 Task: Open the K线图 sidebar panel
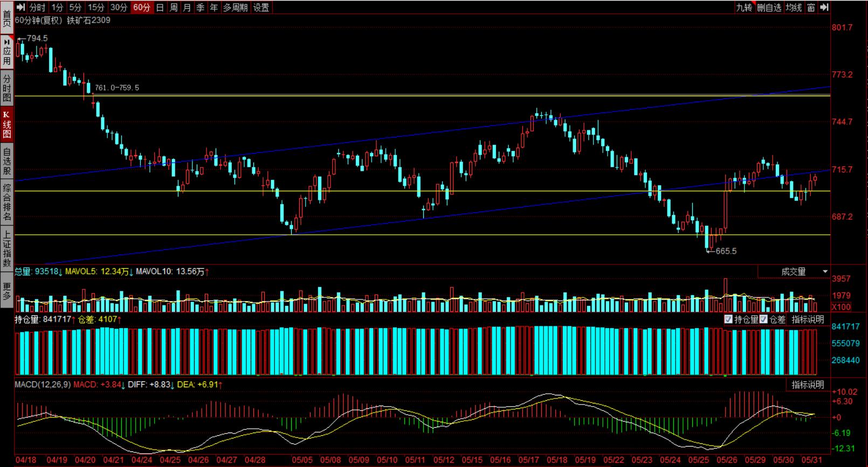(6, 125)
